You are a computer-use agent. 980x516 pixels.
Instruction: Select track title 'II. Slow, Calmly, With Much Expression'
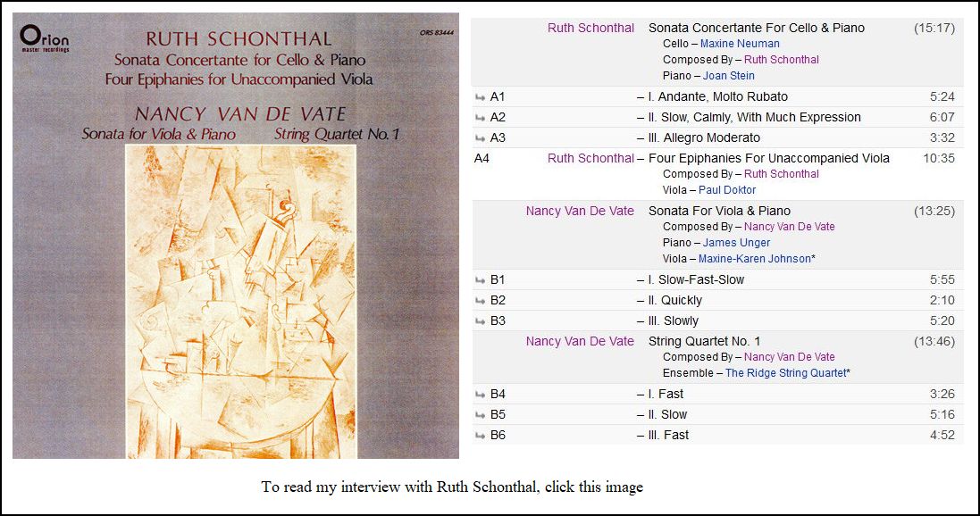tap(754, 118)
